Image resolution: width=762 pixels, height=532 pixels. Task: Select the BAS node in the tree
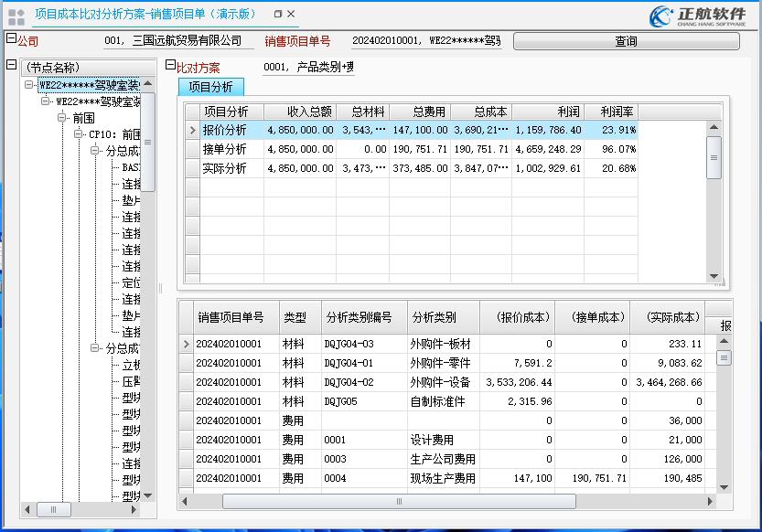pos(129,166)
